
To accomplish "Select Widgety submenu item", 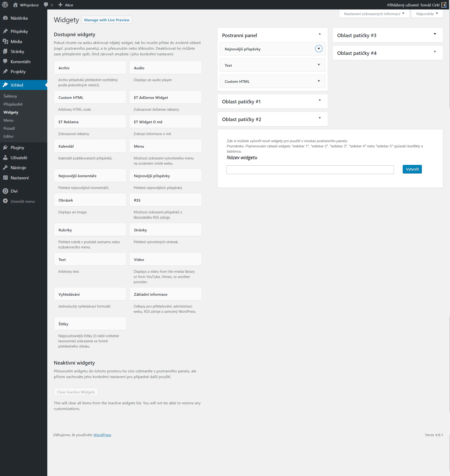I will coord(11,112).
